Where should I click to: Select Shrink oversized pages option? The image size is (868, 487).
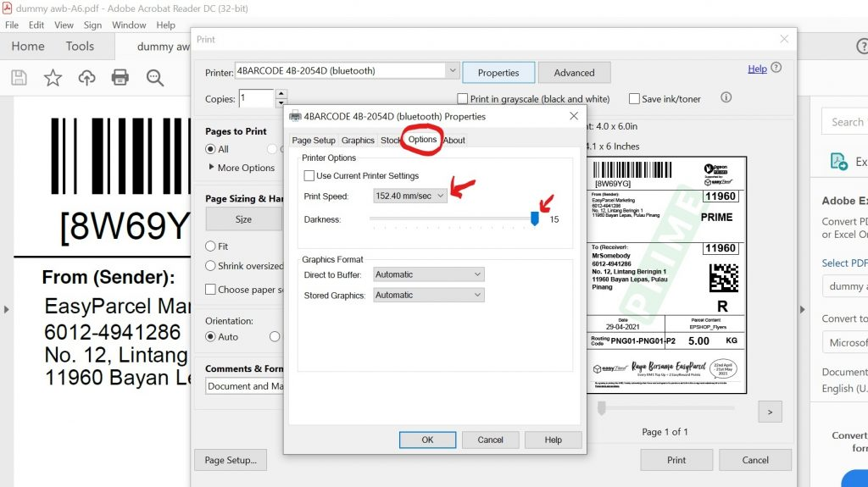click(x=210, y=266)
